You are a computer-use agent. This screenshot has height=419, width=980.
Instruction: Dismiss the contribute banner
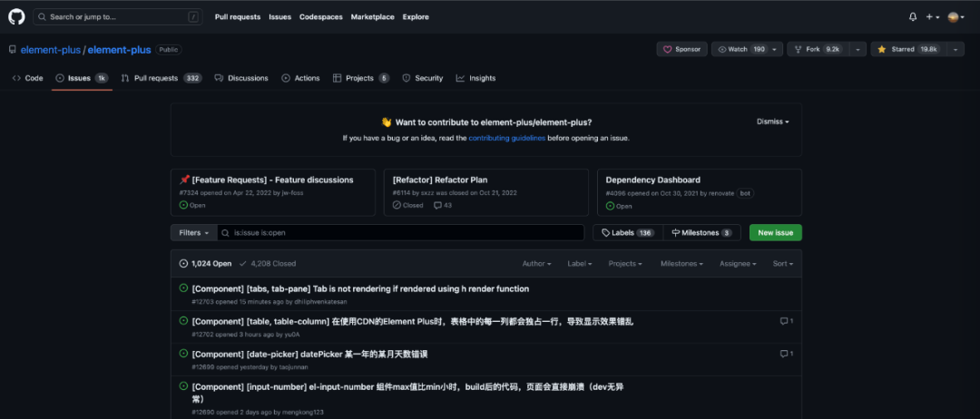pos(772,122)
